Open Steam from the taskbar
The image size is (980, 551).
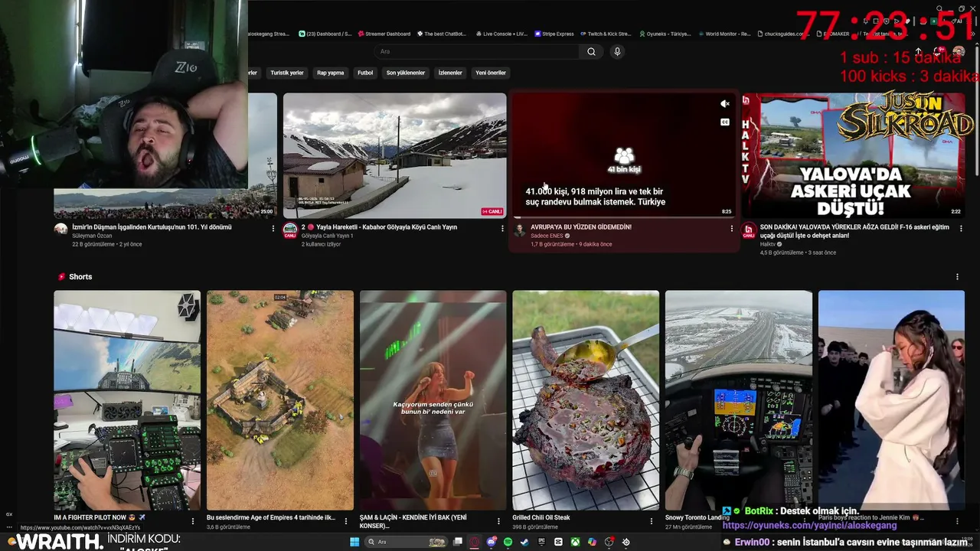pyautogui.click(x=524, y=542)
